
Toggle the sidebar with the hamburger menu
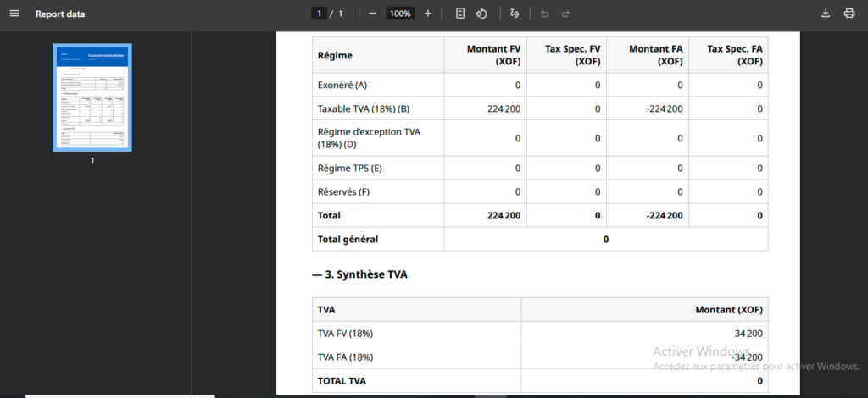tap(14, 14)
